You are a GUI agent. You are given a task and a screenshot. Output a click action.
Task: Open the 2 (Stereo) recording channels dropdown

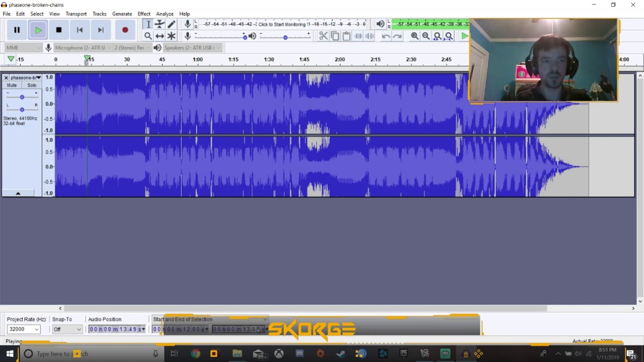[x=132, y=48]
